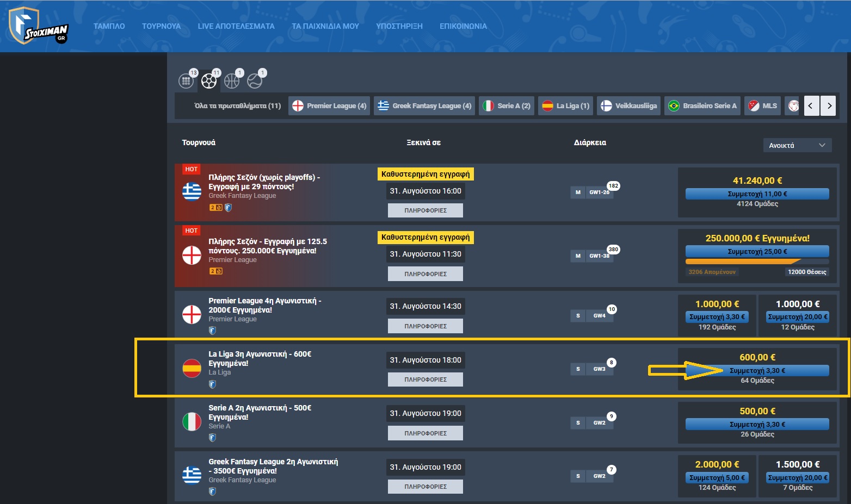Select the basketball sport icon
The width and height of the screenshot is (851, 504).
click(x=232, y=81)
